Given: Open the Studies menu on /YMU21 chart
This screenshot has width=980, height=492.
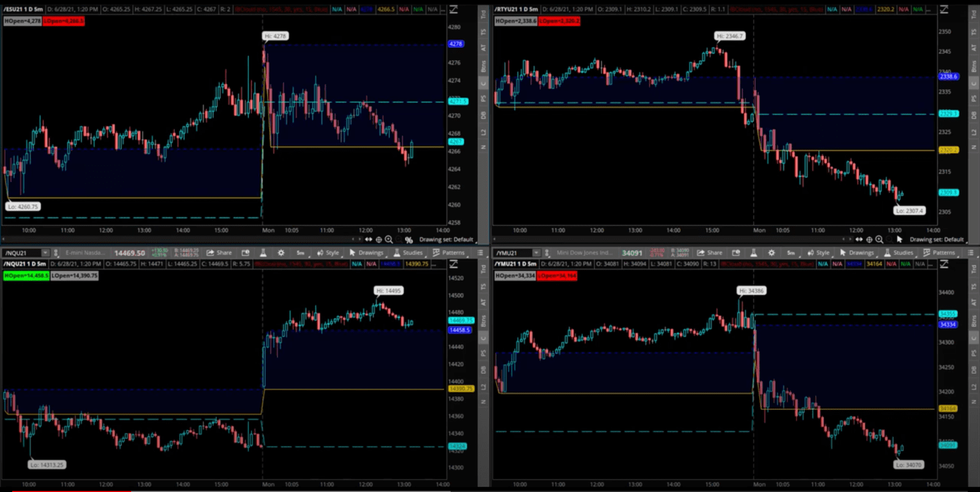Looking at the screenshot, I should click(x=898, y=252).
